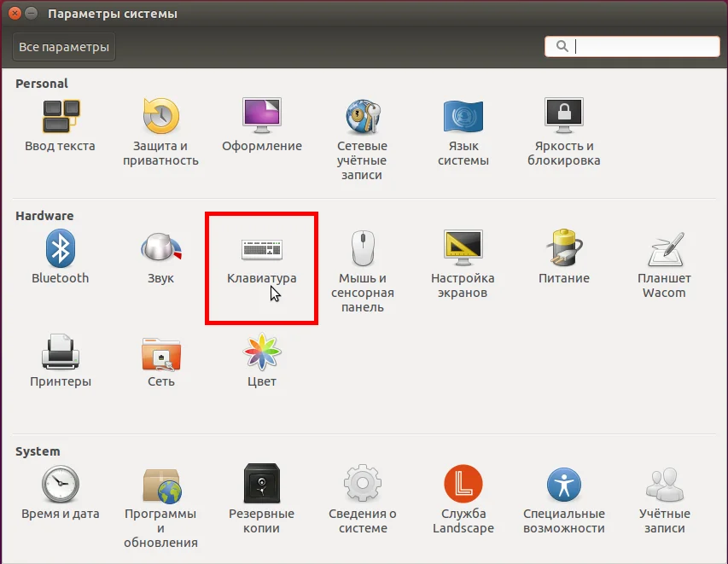Click the Принтеры text label
The width and height of the screenshot is (728, 564).
[x=61, y=381]
